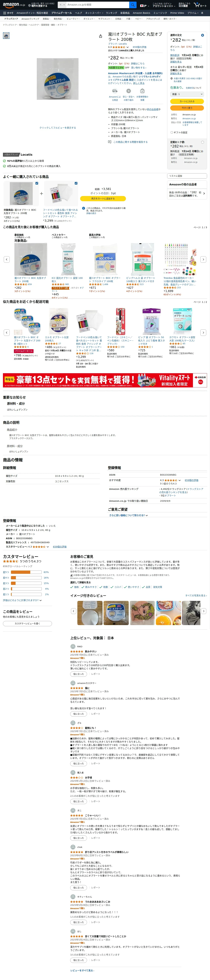Select 通常の注文 radio option
The image size is (210, 980).
click(202, 35)
